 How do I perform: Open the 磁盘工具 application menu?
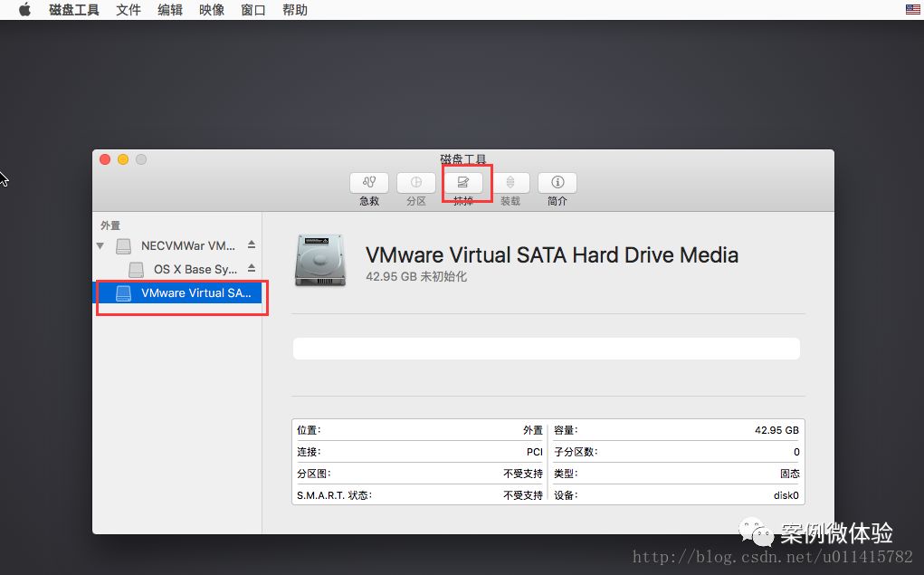point(73,10)
